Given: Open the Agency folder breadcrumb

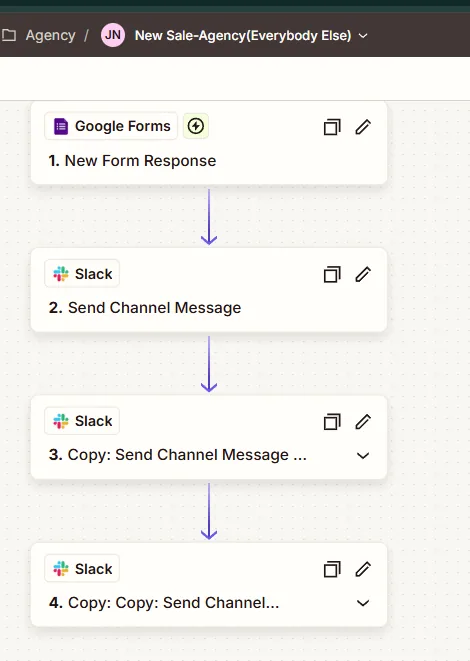Looking at the screenshot, I should click(50, 35).
